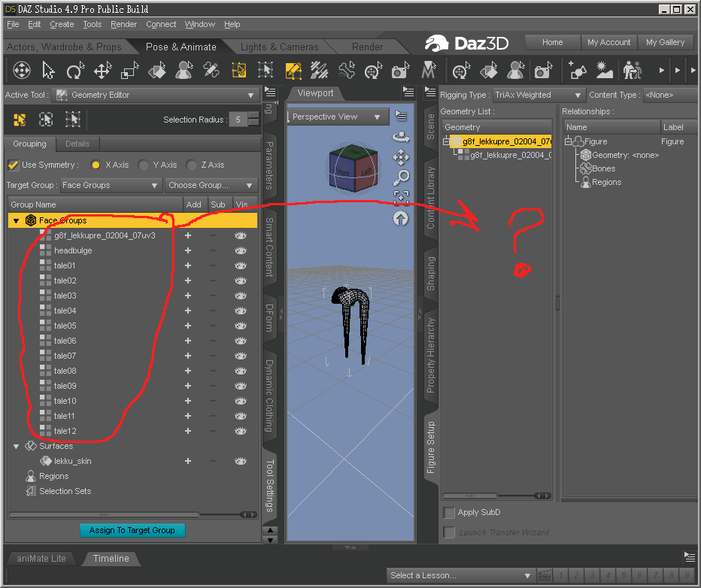
Task: Select the tale07 face group row
Action: point(133,356)
